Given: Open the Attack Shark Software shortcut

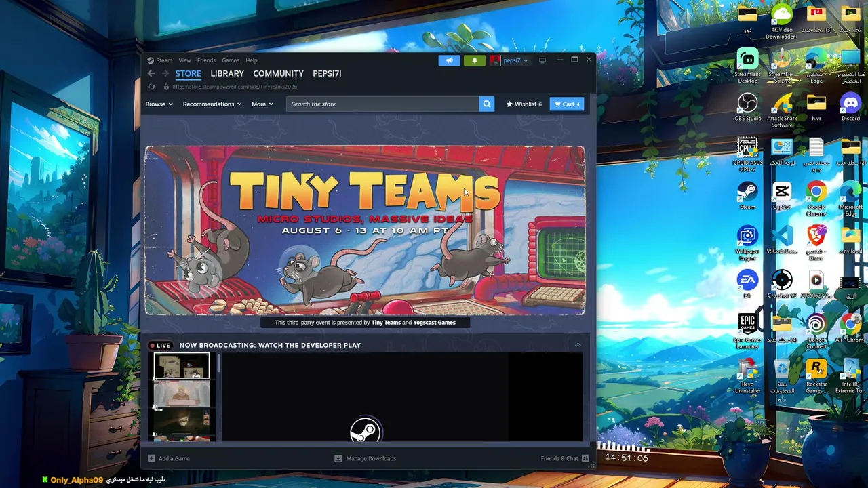Looking at the screenshot, I should pos(782,110).
